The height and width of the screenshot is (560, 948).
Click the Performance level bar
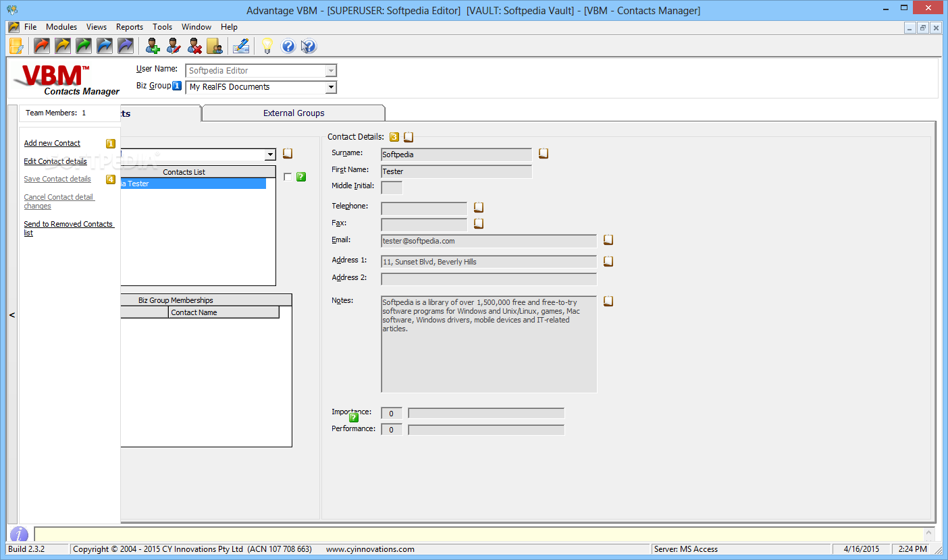coord(486,430)
